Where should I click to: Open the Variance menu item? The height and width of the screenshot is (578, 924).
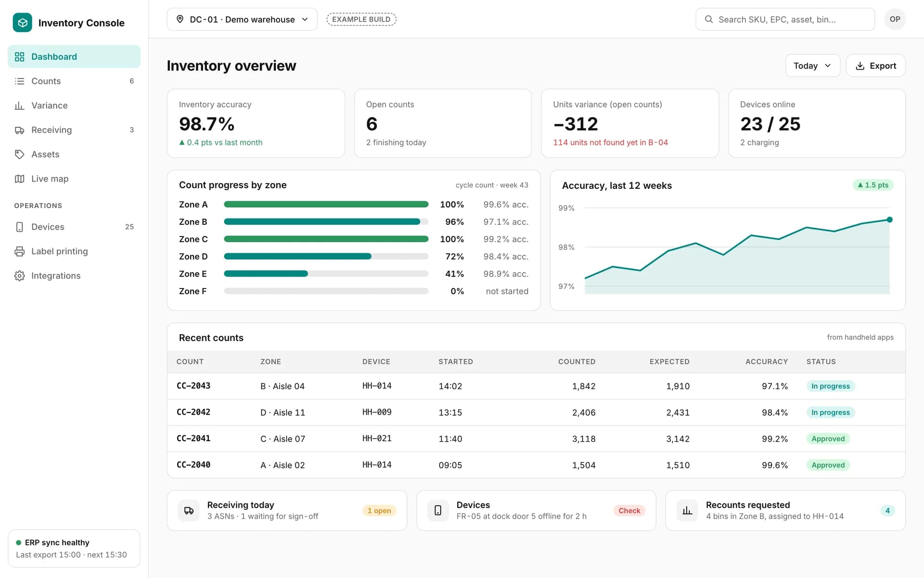[x=74, y=105]
